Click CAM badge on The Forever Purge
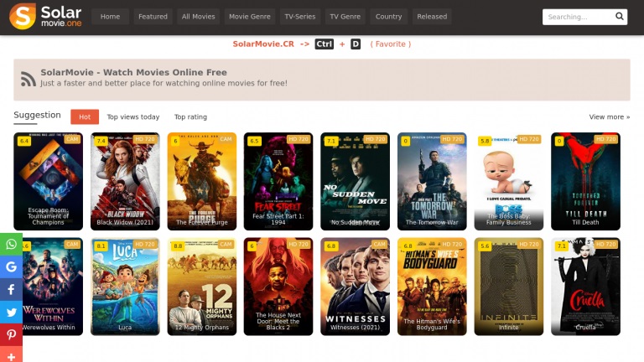Screen dimensions: 644x362 pyautogui.click(x=226, y=139)
